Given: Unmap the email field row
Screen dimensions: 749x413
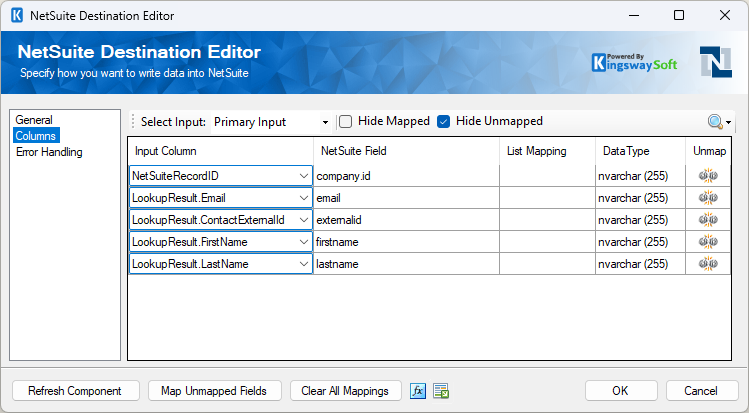Looking at the screenshot, I should point(708,198).
